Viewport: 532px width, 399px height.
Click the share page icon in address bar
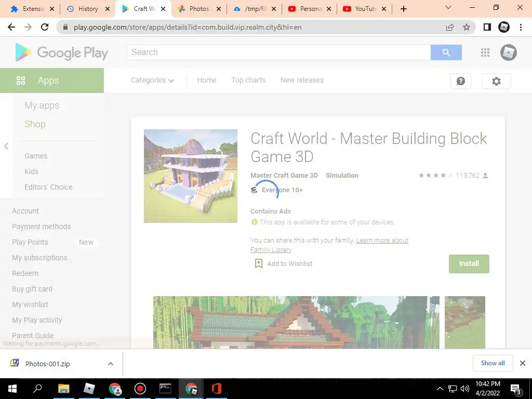tap(450, 27)
